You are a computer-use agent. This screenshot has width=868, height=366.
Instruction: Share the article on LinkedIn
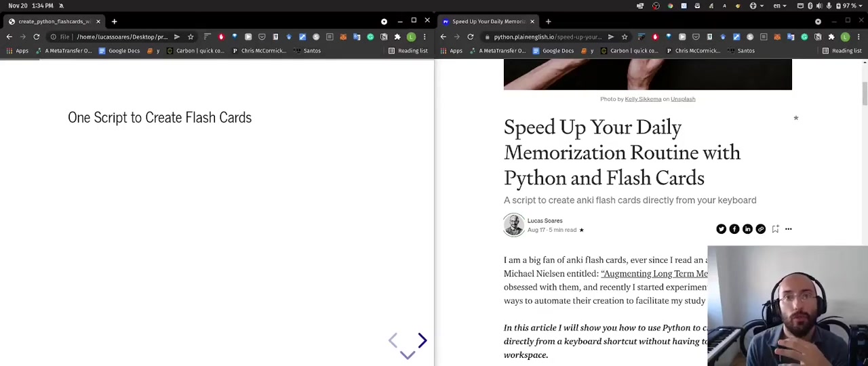pos(747,229)
